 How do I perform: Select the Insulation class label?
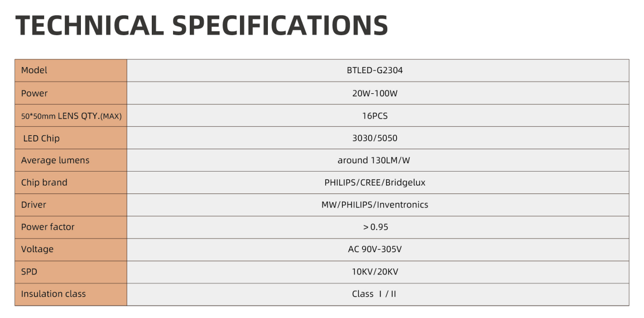point(54,294)
